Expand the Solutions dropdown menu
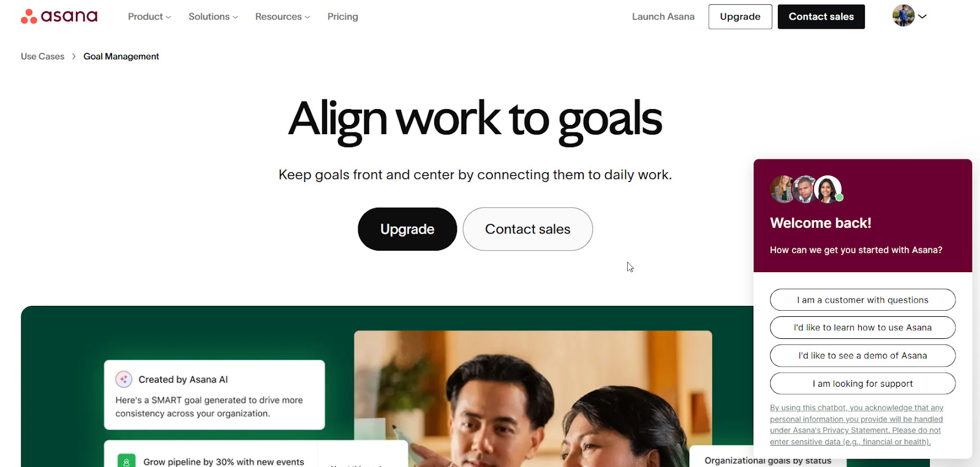980x467 pixels. 213,17
